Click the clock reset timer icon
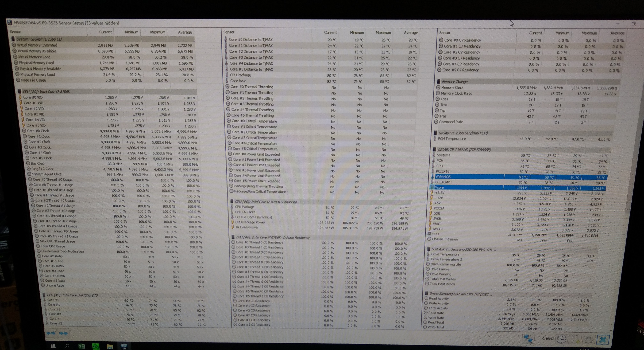The width and height of the screenshot is (644, 350). coord(562,339)
